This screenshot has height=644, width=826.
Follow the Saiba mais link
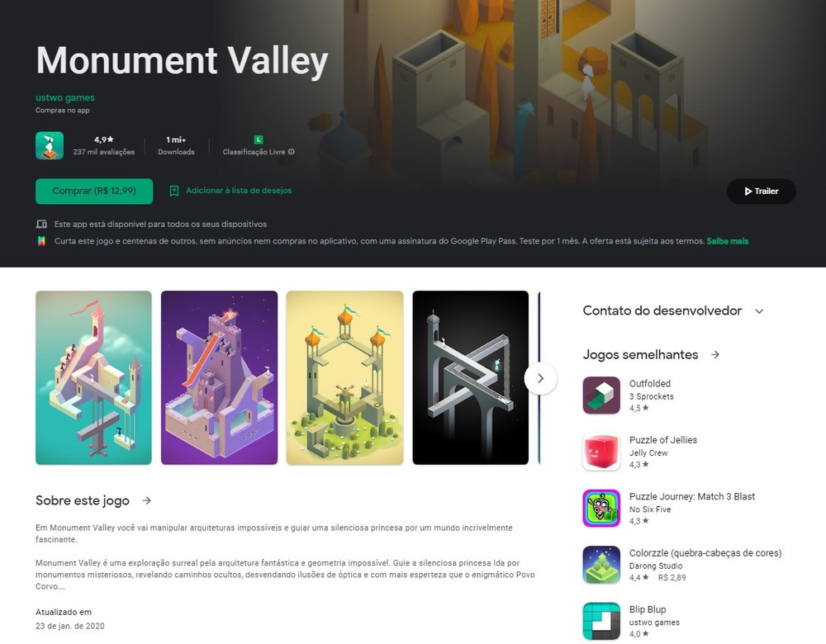(x=727, y=241)
